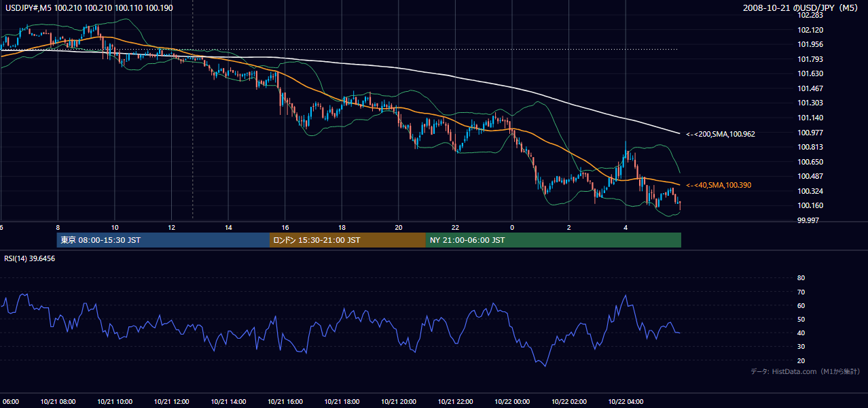This screenshot has width=868, height=408.
Task: Click hour tick 14 under price chart
Action: coord(228,228)
